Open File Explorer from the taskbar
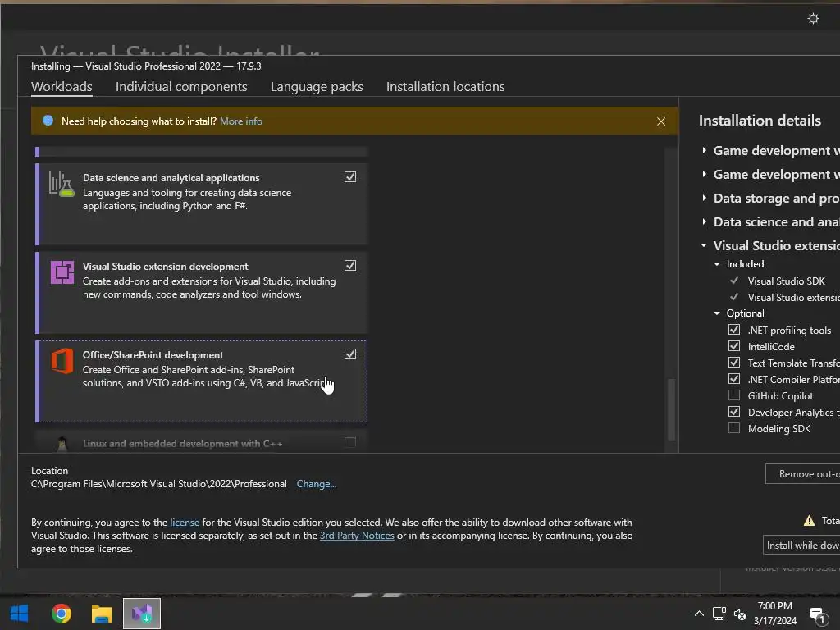 [x=101, y=614]
